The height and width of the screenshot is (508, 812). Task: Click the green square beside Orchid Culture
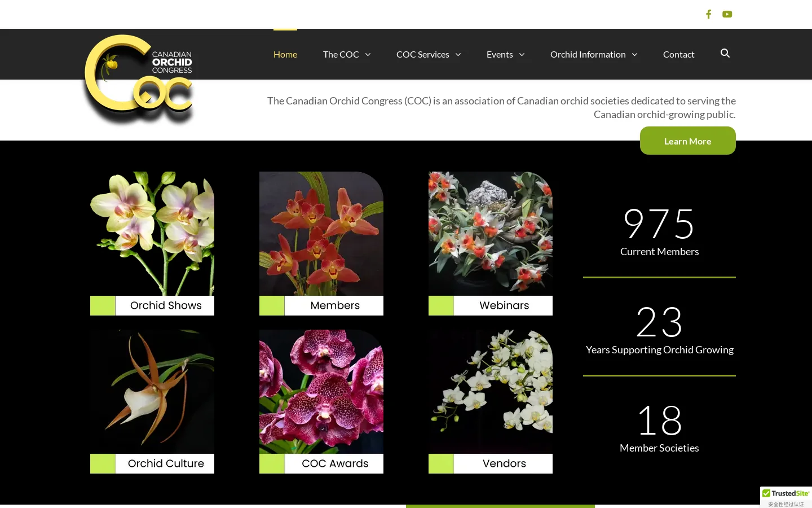[x=103, y=463]
